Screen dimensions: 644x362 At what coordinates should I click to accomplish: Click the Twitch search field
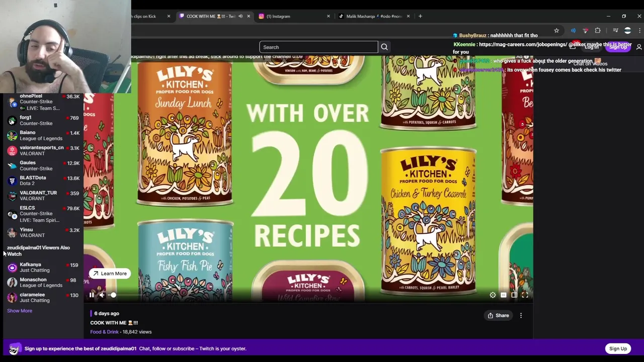point(318,47)
